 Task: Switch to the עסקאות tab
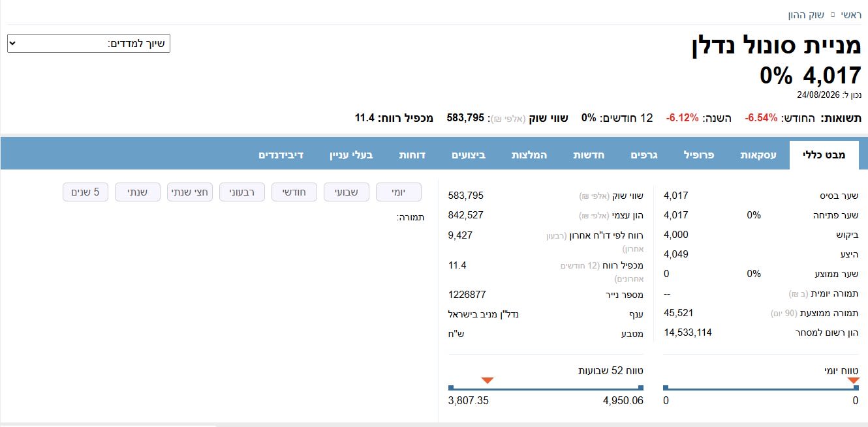click(758, 155)
